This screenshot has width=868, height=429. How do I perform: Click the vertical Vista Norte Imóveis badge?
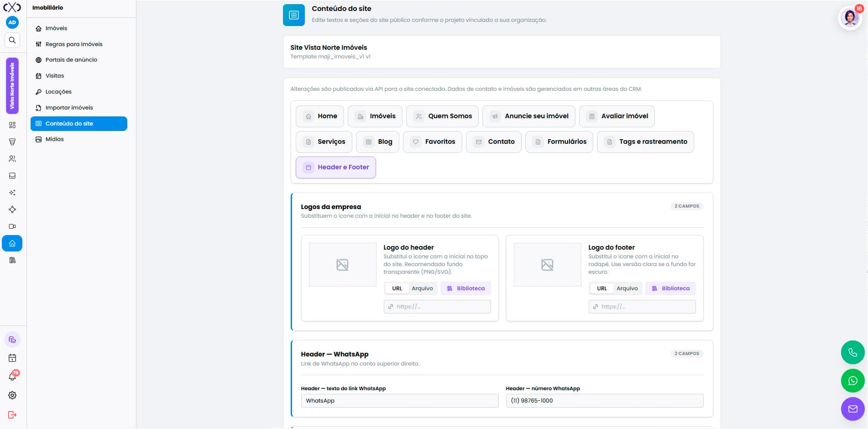pyautogui.click(x=12, y=86)
